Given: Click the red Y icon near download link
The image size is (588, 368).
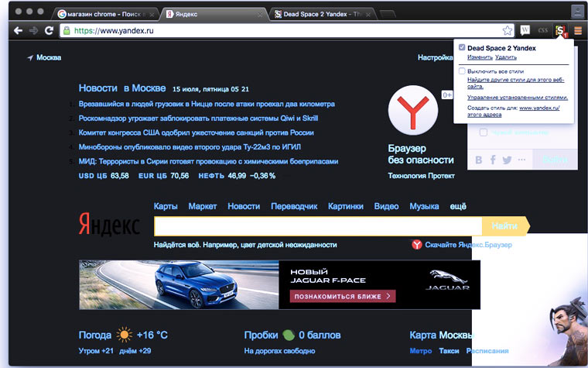Looking at the screenshot, I should 416,245.
